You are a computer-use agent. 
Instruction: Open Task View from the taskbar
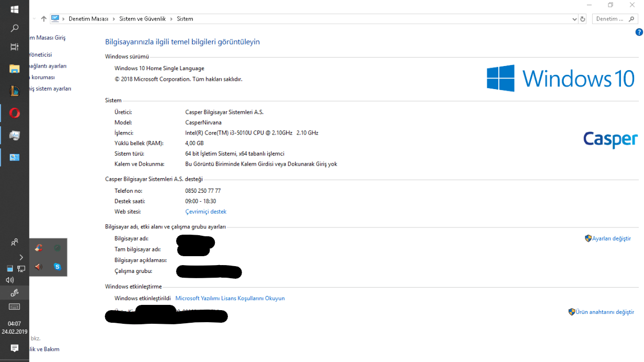[15, 47]
